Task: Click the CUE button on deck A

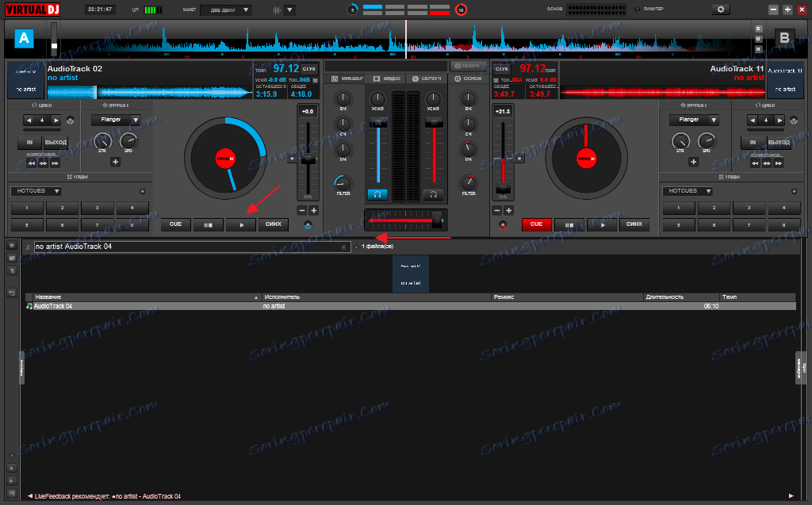Action: click(175, 224)
